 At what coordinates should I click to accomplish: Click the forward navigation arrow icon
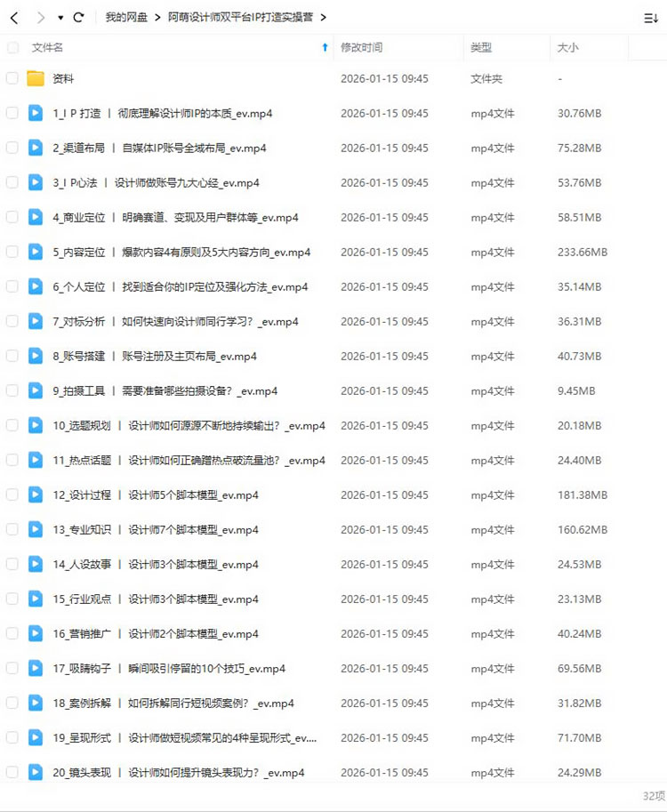tap(41, 18)
